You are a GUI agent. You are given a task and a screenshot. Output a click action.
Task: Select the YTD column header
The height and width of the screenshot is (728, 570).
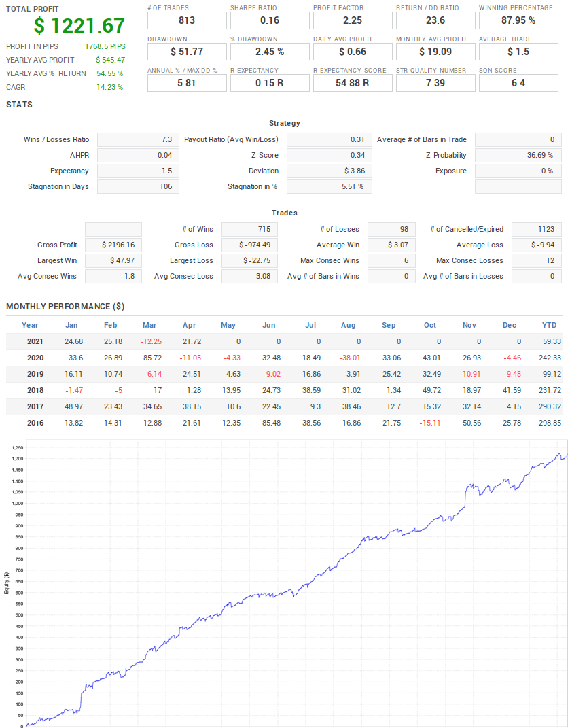(x=549, y=325)
